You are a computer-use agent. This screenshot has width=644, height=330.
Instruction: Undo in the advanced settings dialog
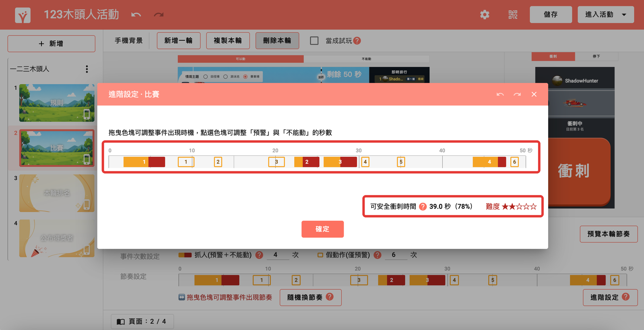point(500,94)
